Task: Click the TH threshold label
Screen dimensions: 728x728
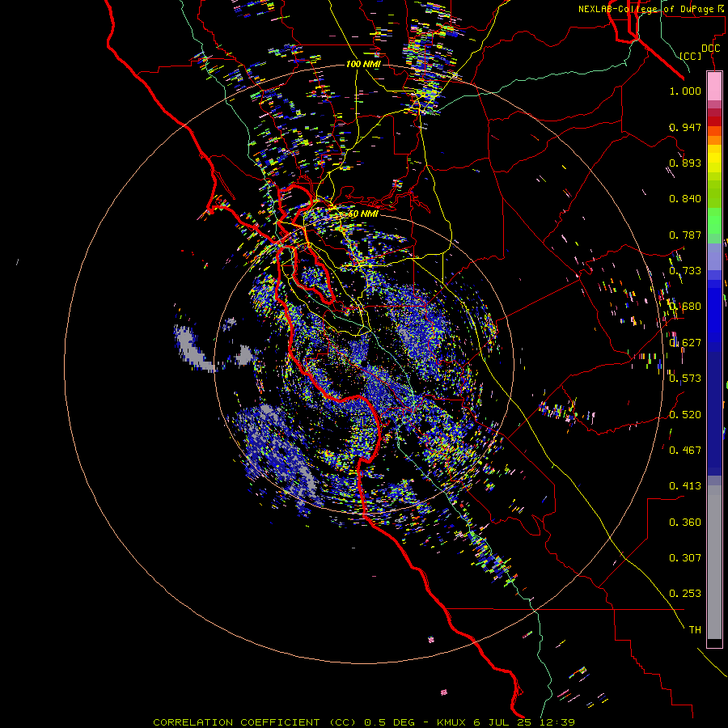Action: 695,630
